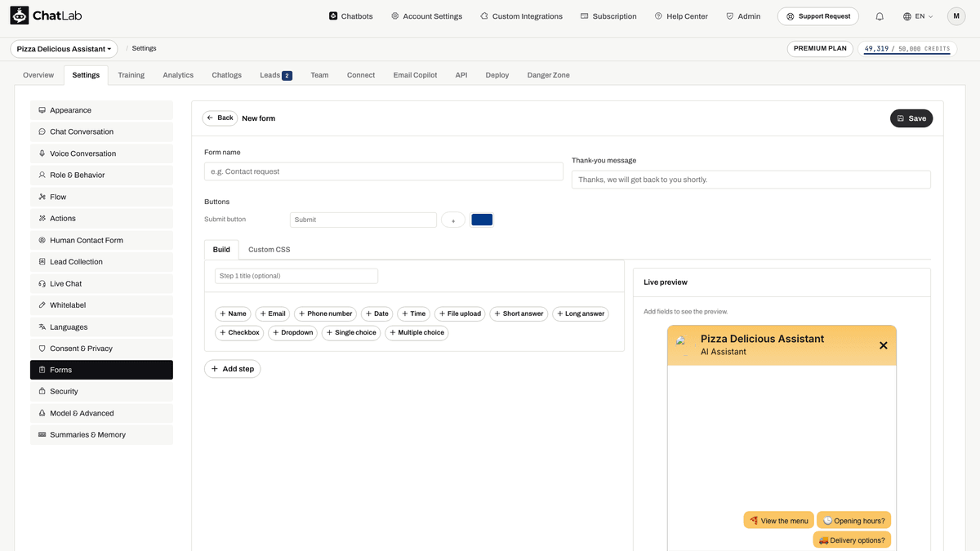Screen dimensions: 980x551
Task: Switch to Analytics tab
Action: click(x=178, y=75)
